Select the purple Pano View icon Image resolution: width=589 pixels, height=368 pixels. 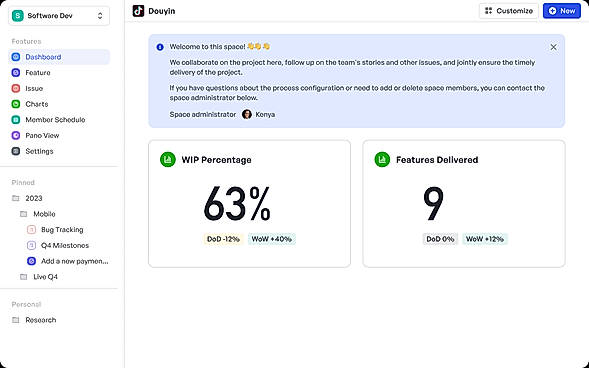16,136
